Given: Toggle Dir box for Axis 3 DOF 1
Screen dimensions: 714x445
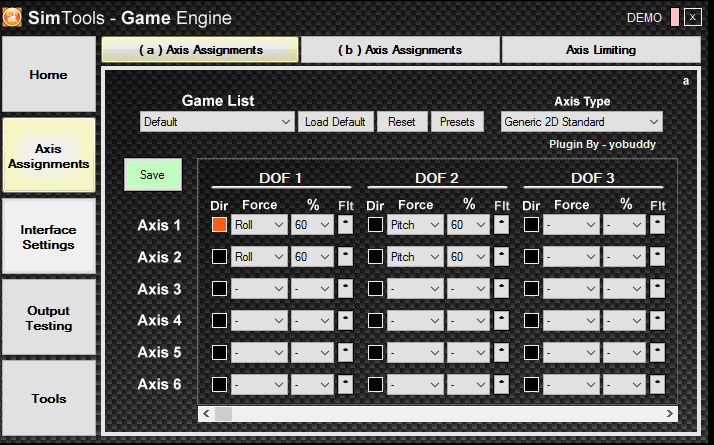Looking at the screenshot, I should [219, 288].
